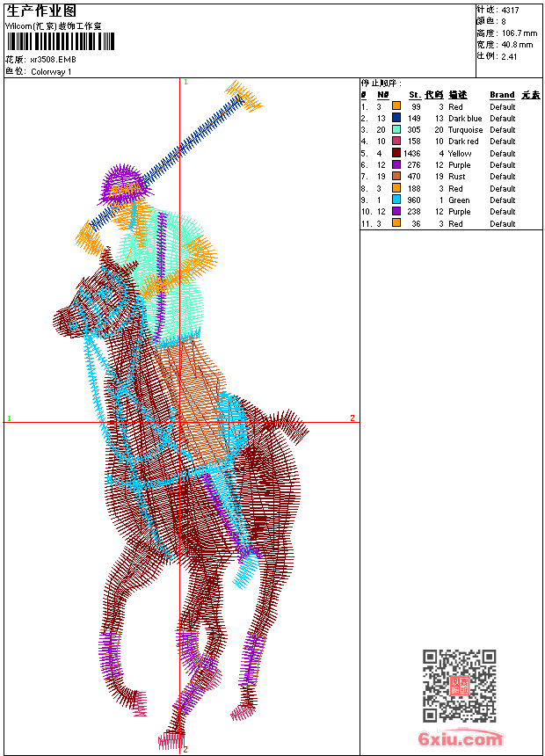The image size is (545, 756).
Task: Click the 'St.' column header
Action: click(x=415, y=95)
